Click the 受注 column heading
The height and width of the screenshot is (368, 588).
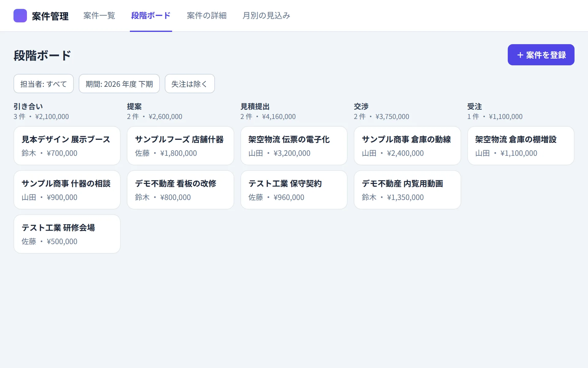(475, 106)
